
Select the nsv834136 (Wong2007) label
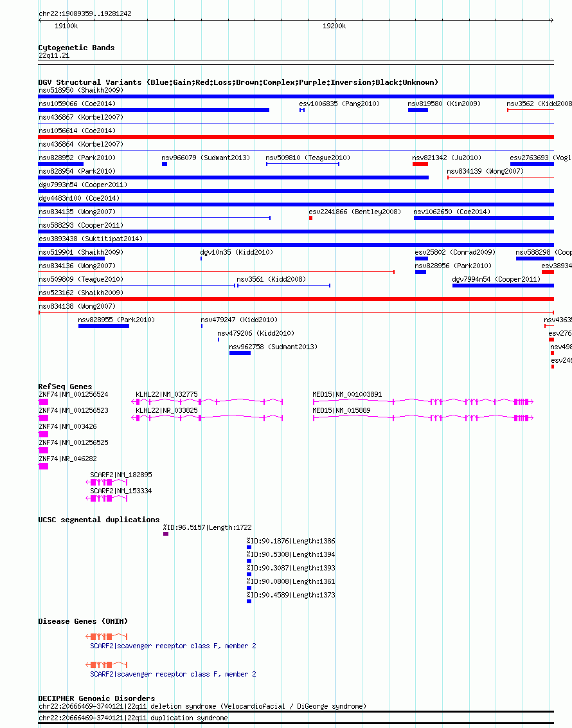pyautogui.click(x=77, y=265)
